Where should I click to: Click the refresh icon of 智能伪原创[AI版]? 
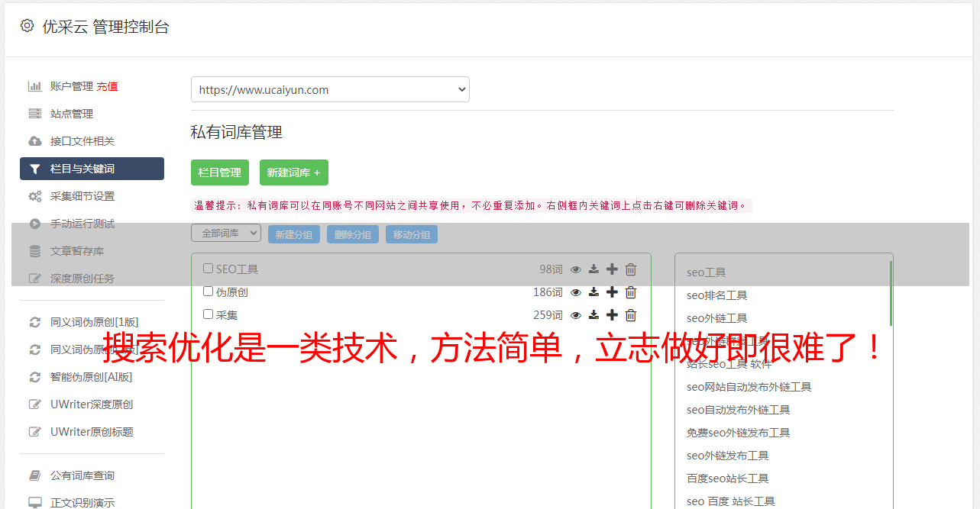click(x=35, y=377)
